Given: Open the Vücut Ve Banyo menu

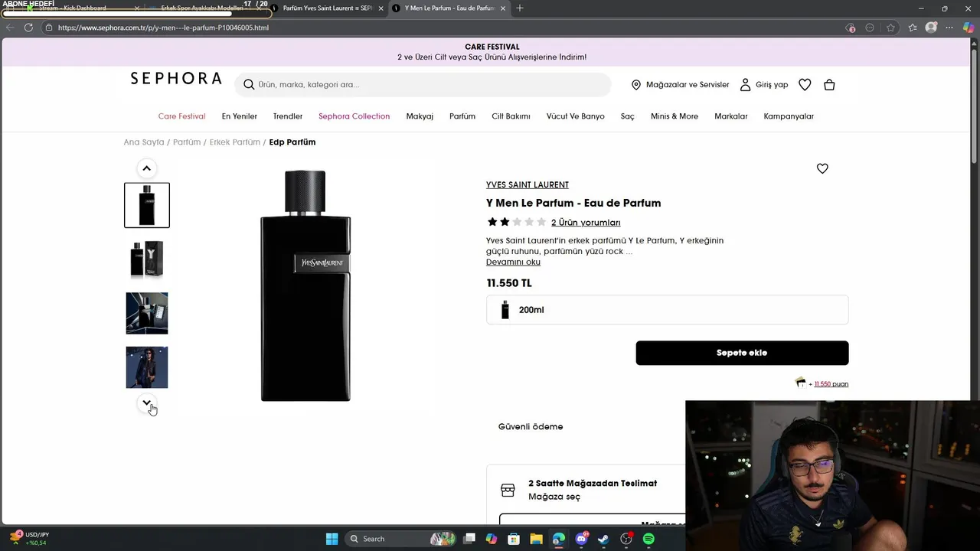Looking at the screenshot, I should tap(576, 116).
